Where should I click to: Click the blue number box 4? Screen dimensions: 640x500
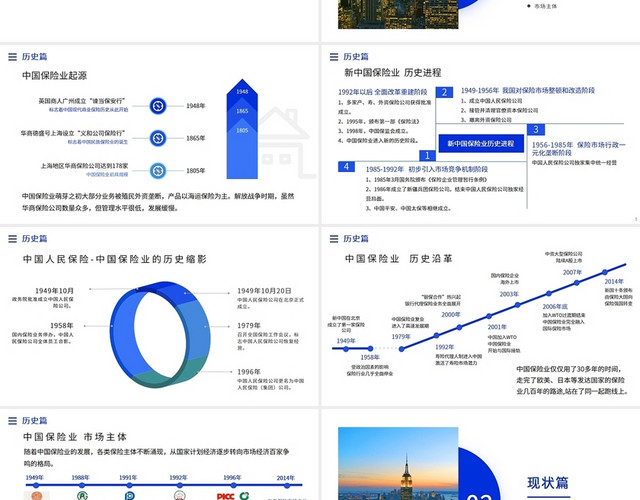click(x=346, y=167)
